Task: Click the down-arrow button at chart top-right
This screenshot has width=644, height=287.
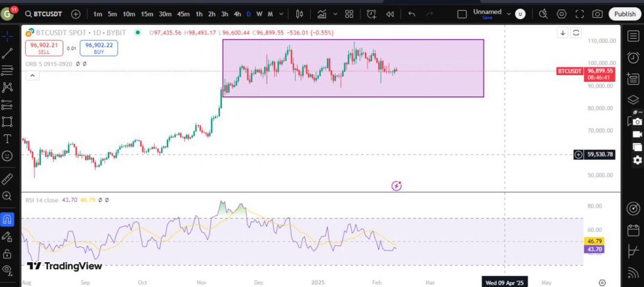Action: 563,33
